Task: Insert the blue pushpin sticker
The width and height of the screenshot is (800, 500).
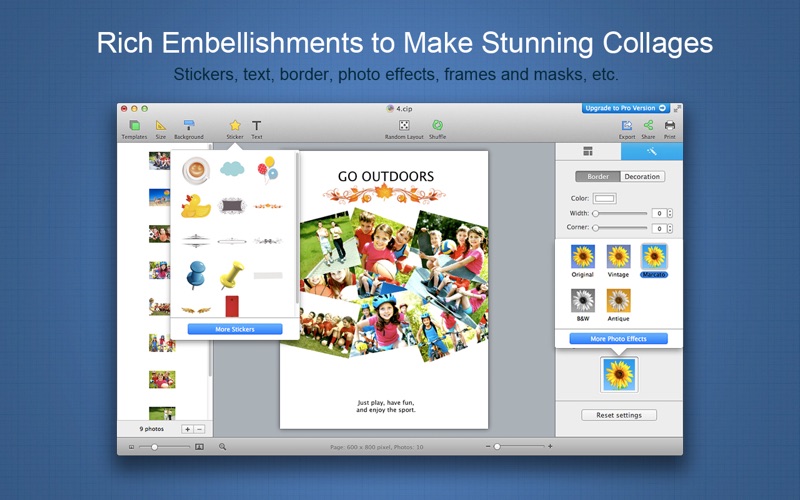Action: coord(196,275)
